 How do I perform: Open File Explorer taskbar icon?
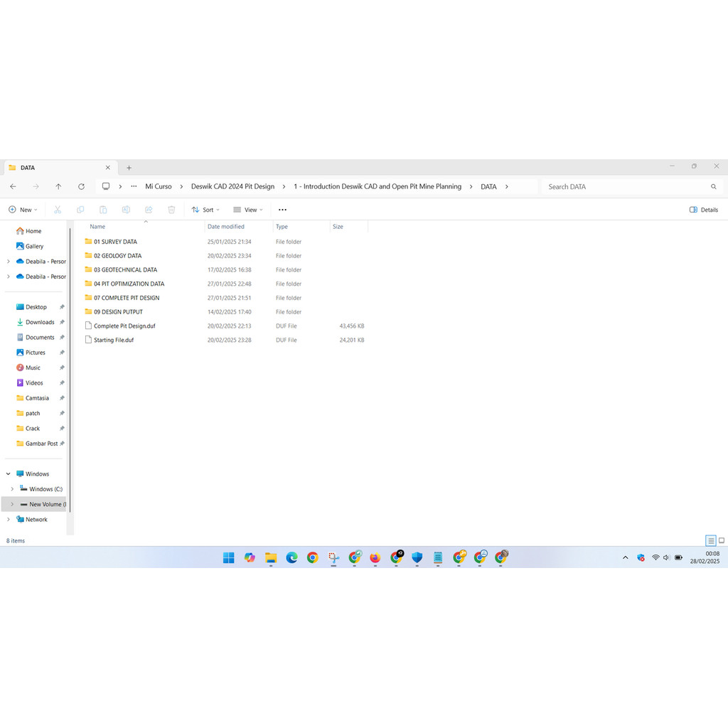(271, 557)
